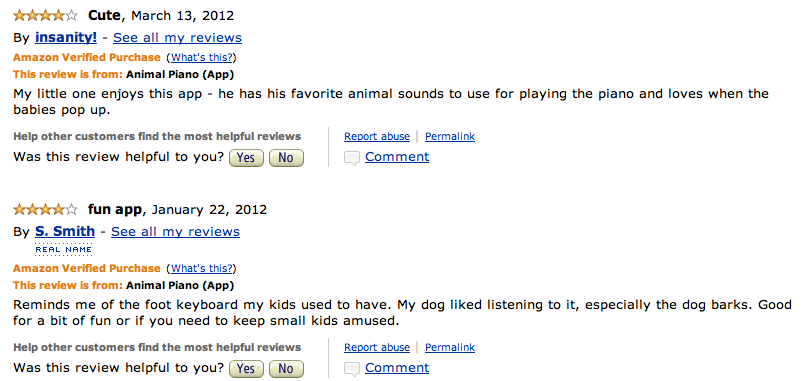Open the Permalink for the fun app review
The width and height of the screenshot is (810, 381).
click(450, 347)
